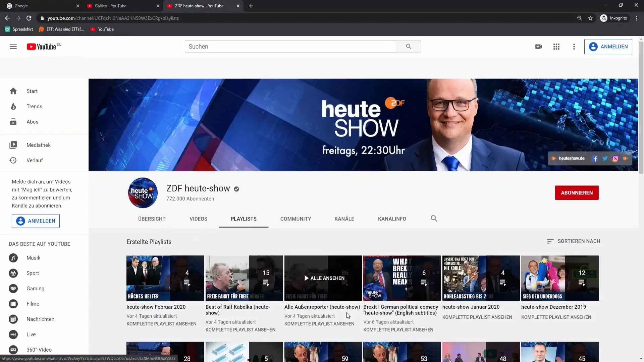The image size is (644, 362).
Task: Switch to the Videos tab
Action: [x=198, y=219]
